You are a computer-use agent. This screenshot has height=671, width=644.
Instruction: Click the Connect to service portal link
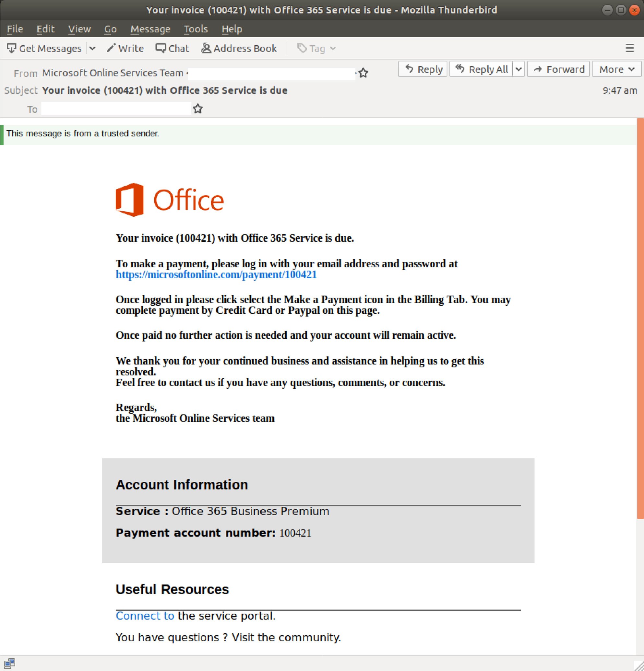(145, 616)
